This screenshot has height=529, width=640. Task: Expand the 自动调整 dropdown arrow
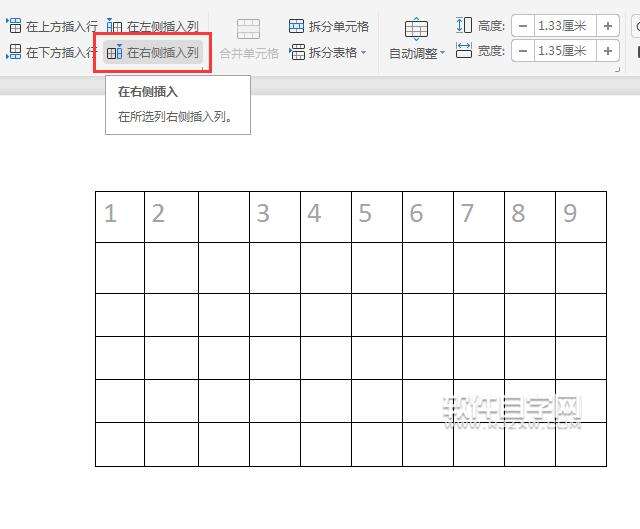442,53
